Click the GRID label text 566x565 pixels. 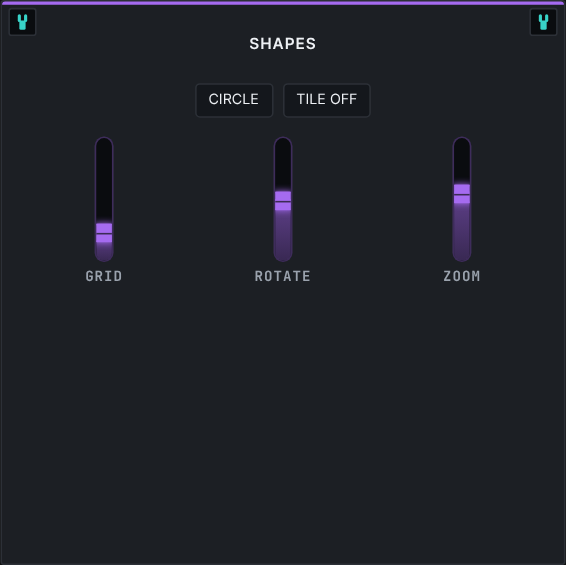[x=104, y=276]
